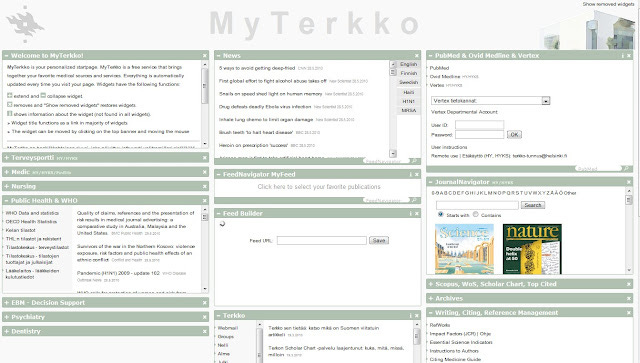The image size is (640, 363).
Task: Expand the EBM - Decision Support widget
Action: coord(7,303)
